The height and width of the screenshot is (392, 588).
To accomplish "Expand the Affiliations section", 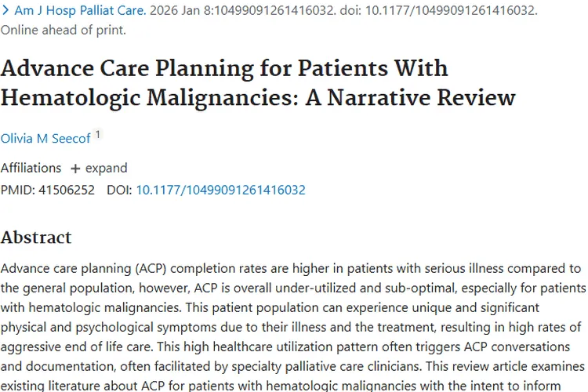I will point(99,168).
